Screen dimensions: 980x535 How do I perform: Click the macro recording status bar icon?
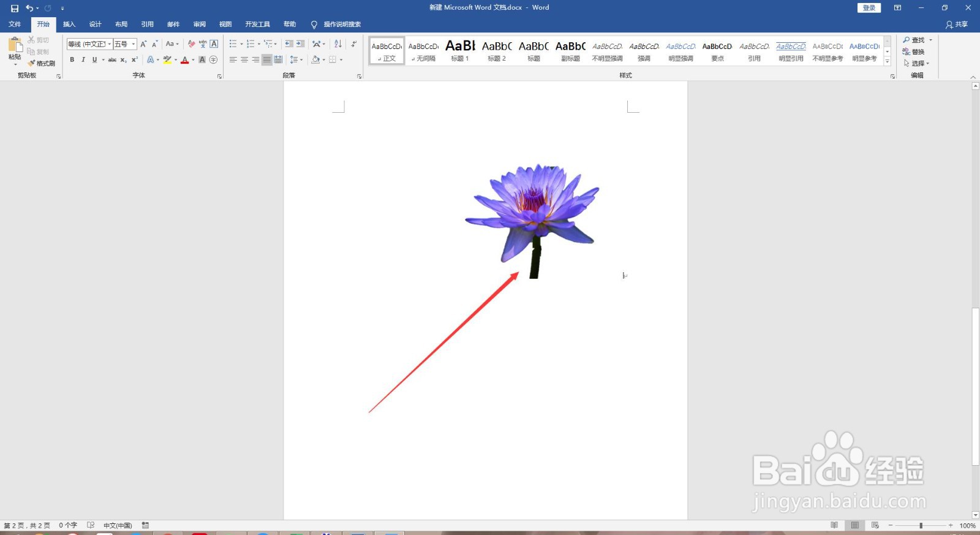[145, 525]
